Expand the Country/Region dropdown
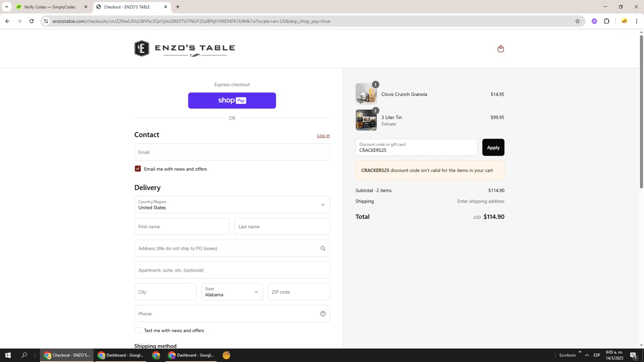 [x=232, y=205]
